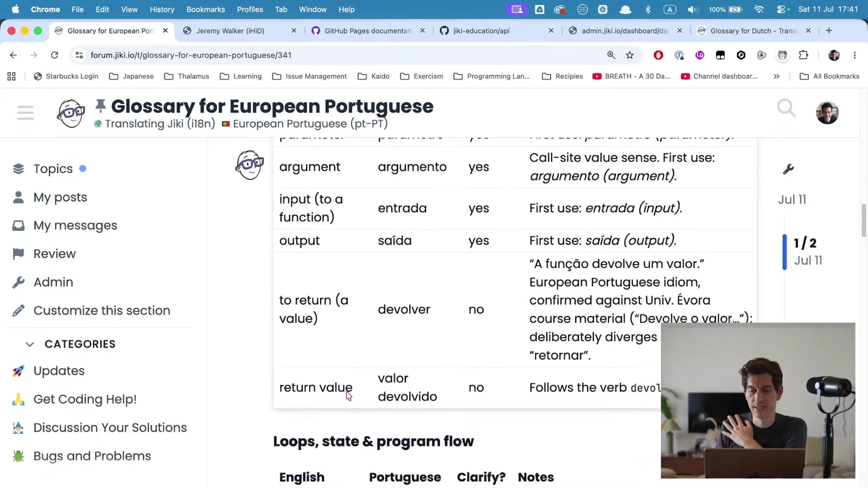Click the browser Forward arrow
The width and height of the screenshot is (868, 488).
pos(34,55)
